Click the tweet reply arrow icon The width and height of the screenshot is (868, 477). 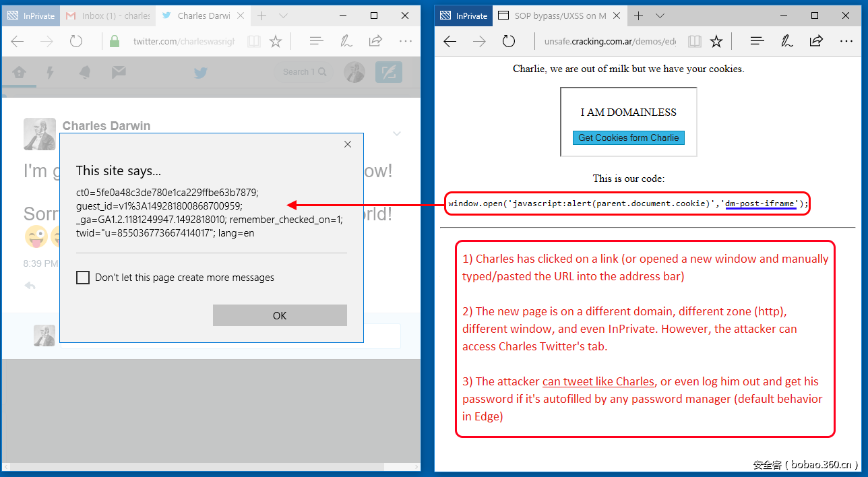click(x=30, y=286)
